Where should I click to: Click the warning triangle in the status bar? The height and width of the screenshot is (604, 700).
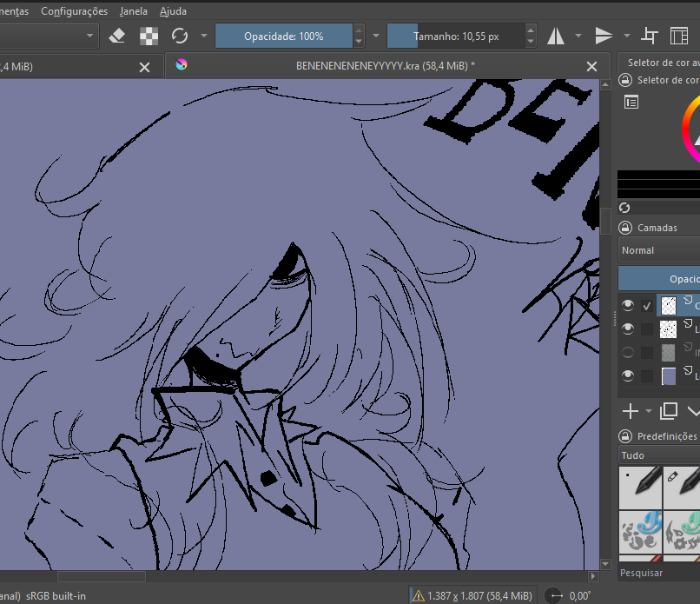[419, 596]
